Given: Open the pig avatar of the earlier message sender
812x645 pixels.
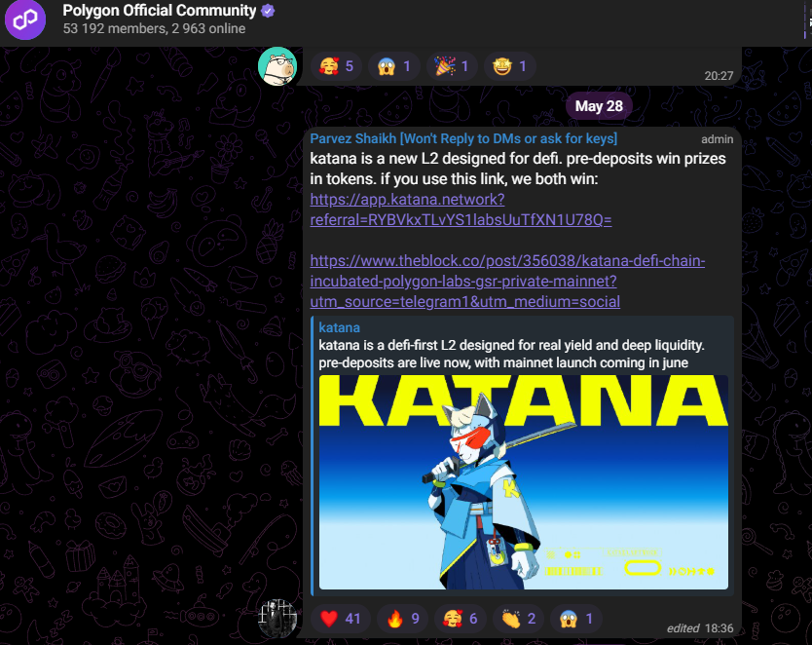Looking at the screenshot, I should [x=277, y=66].
